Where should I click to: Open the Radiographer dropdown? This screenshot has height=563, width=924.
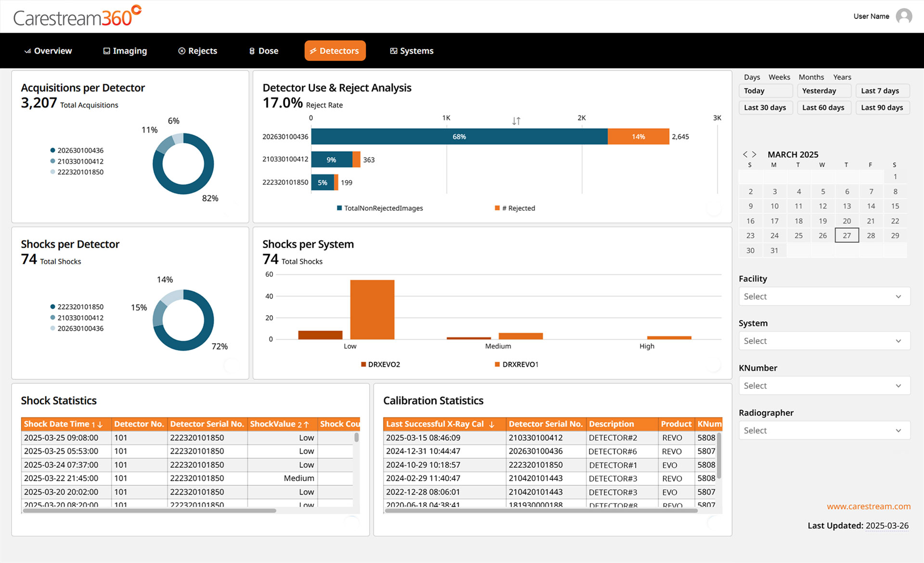click(824, 431)
